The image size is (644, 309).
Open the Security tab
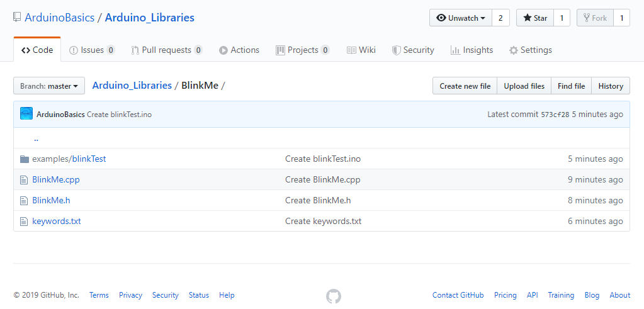point(413,50)
